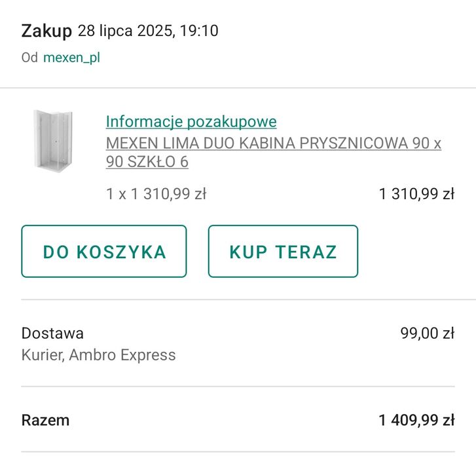Click the order total 1 409,99 zł
The width and height of the screenshot is (476, 458).
pos(416,420)
